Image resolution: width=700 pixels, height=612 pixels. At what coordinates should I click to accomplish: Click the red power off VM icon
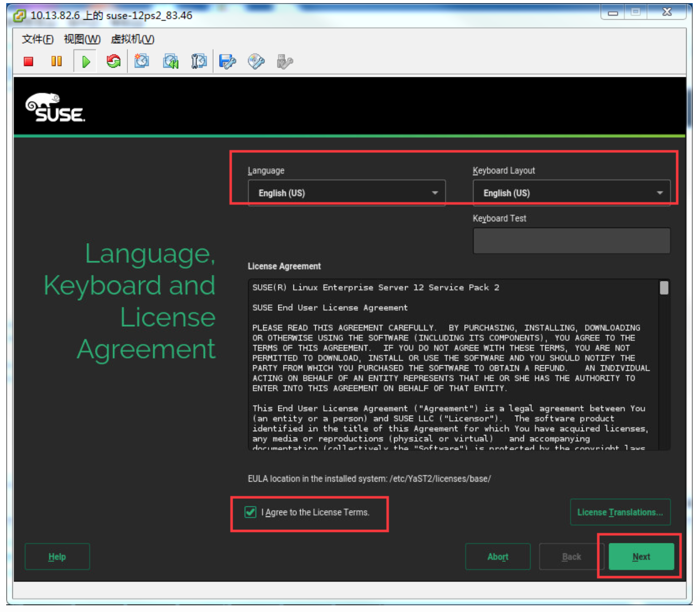click(x=29, y=62)
